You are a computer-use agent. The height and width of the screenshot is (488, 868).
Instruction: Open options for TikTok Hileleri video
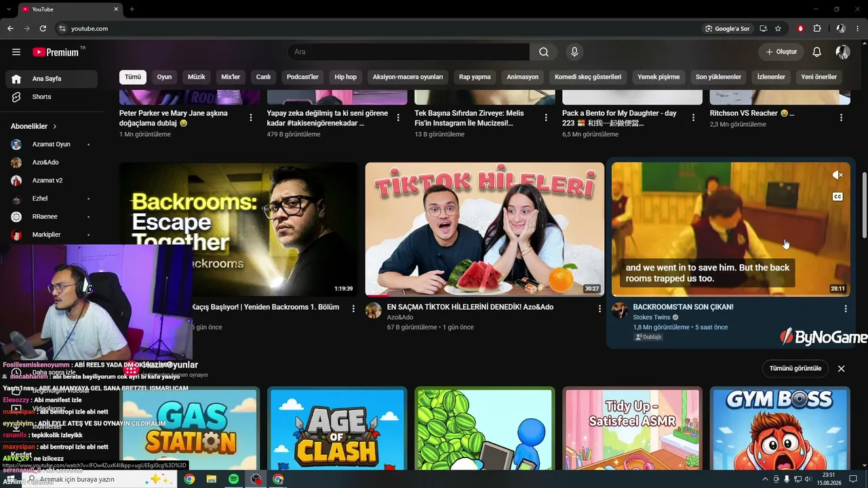[599, 308]
